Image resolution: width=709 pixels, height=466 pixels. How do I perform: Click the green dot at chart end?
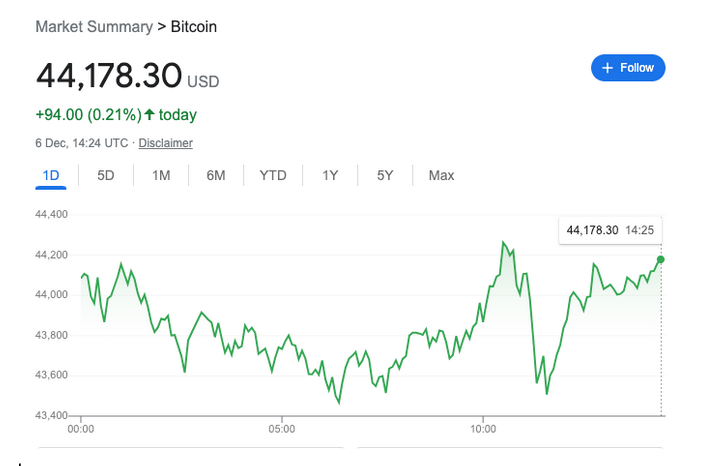[661, 260]
